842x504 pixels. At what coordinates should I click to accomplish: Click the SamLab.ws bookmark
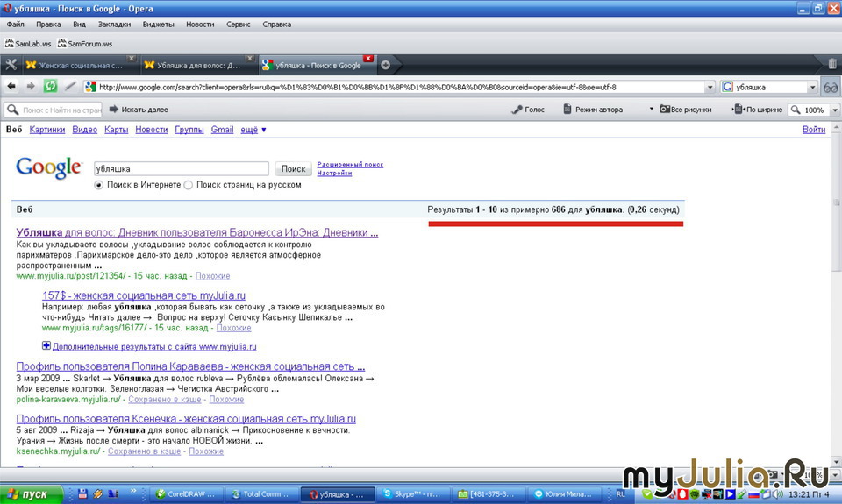pyautogui.click(x=28, y=44)
